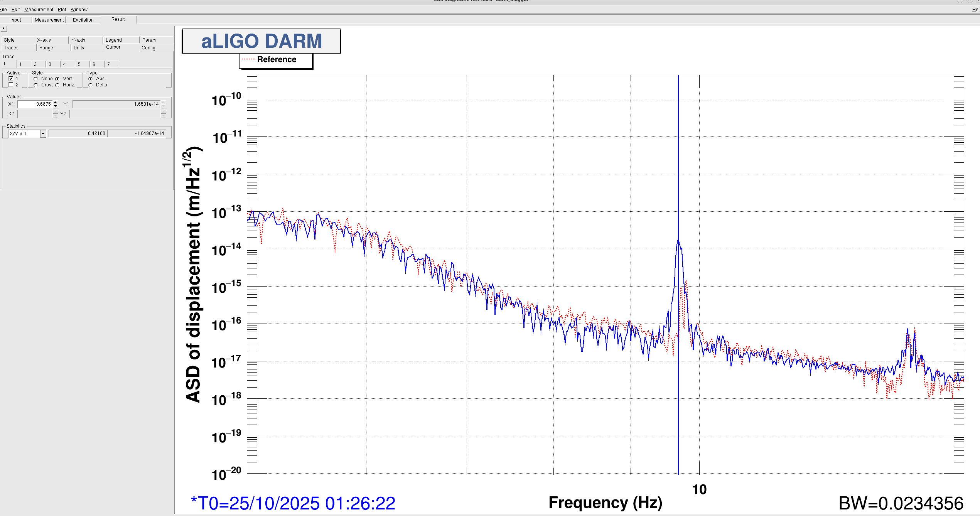Image resolution: width=980 pixels, height=516 pixels.
Task: Open the Plot menu
Action: click(x=62, y=10)
